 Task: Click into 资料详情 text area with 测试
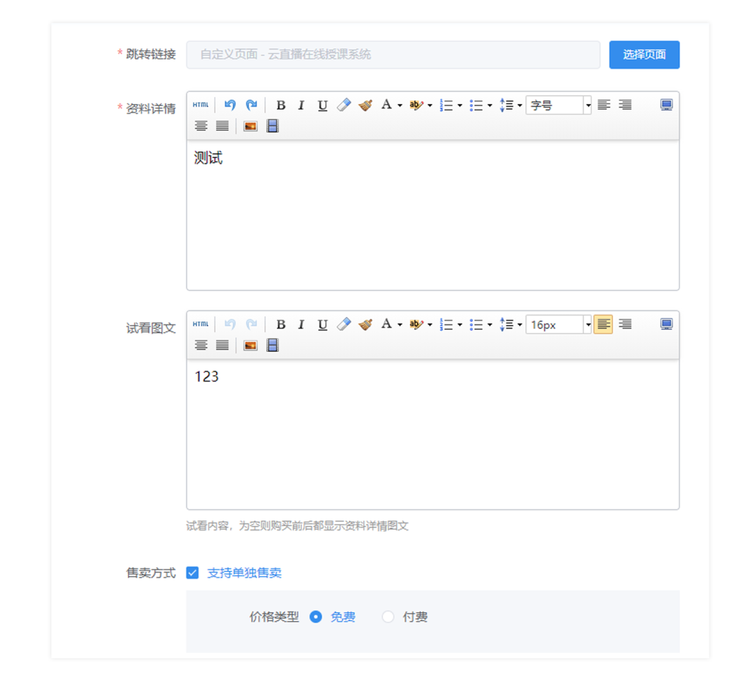click(433, 214)
